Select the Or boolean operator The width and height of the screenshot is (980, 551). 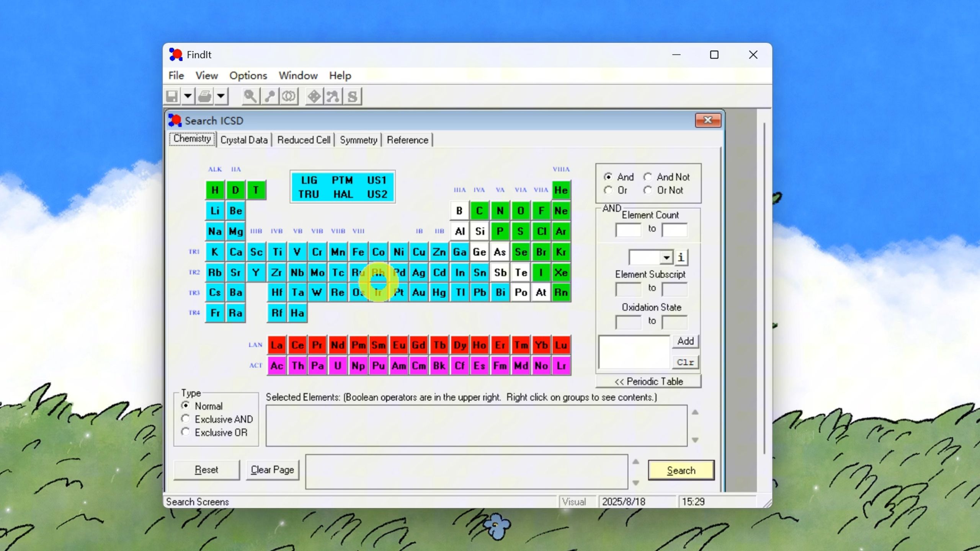616,190
